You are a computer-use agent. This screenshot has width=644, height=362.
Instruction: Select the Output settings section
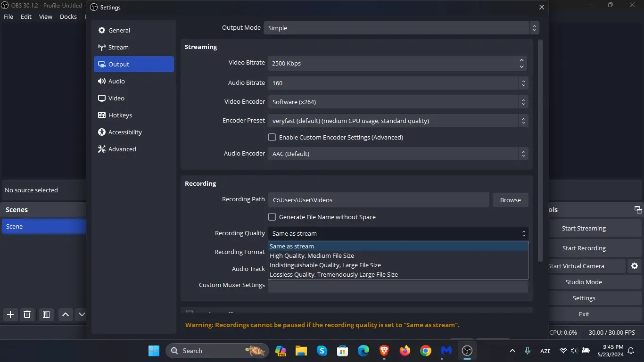click(134, 64)
